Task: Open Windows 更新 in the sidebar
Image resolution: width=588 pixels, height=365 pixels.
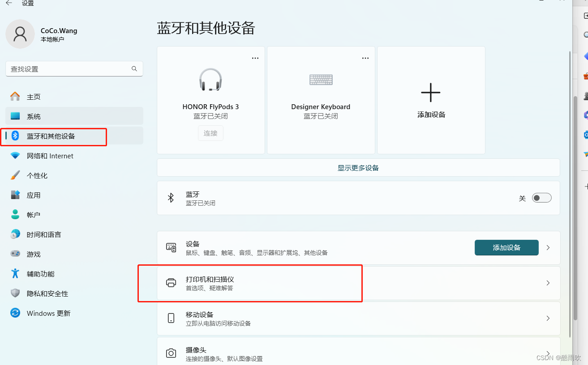Action: point(74,313)
